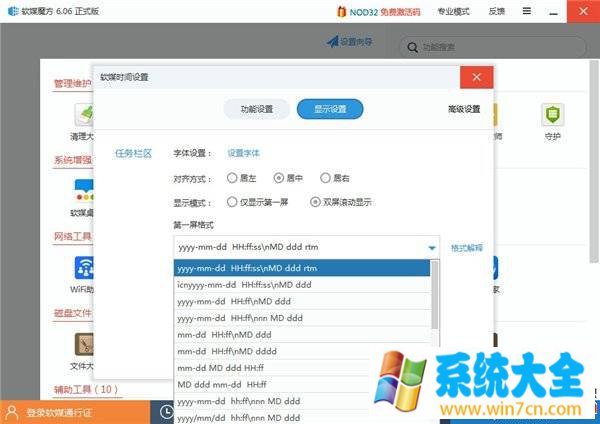Select 'yyyy-mm-dd HH:ff\nMD ddd' option
This screenshot has height=424, width=600.
click(302, 302)
